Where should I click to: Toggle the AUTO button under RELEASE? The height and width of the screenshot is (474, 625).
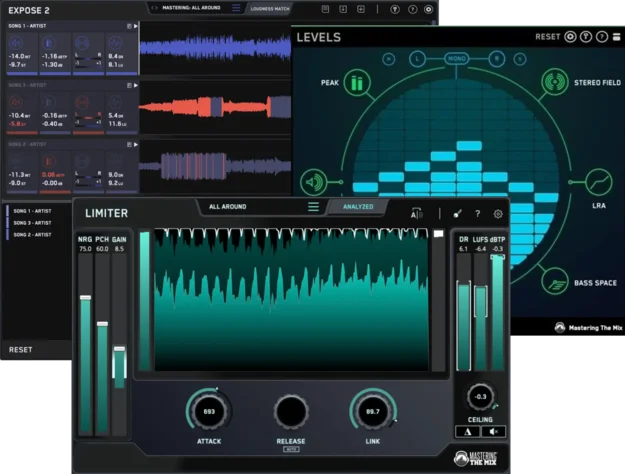point(291,449)
